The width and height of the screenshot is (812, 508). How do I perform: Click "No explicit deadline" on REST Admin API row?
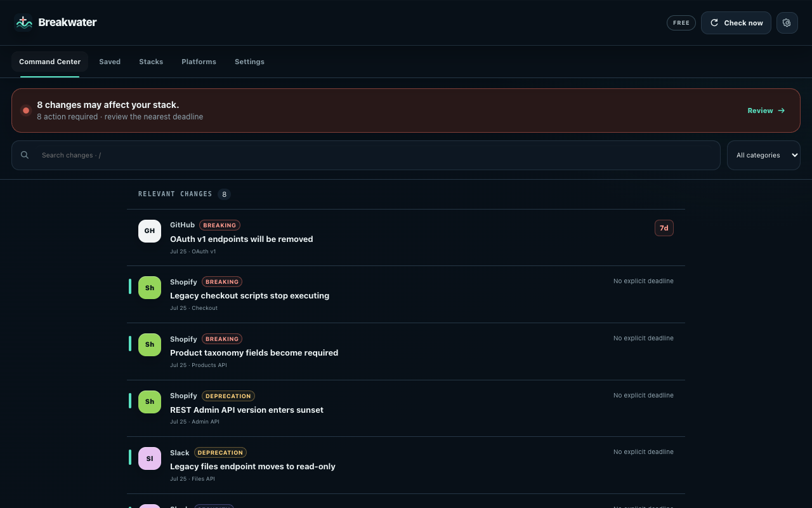[x=643, y=396]
